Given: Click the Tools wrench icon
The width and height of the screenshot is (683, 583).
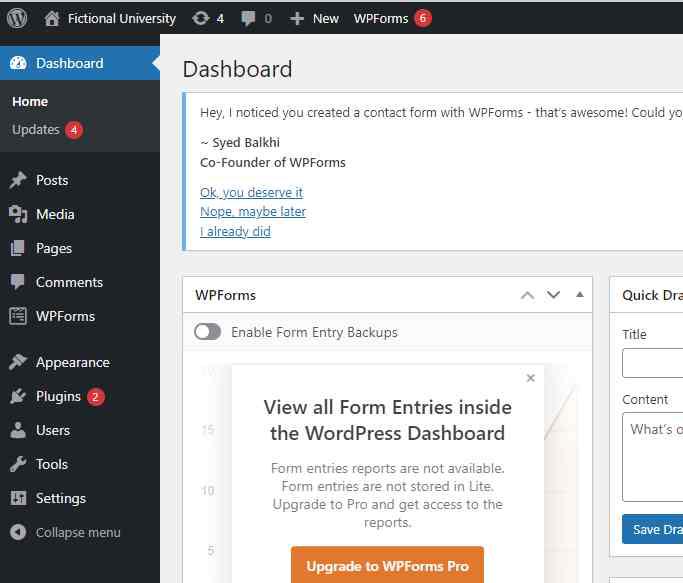Looking at the screenshot, I should coord(18,464).
